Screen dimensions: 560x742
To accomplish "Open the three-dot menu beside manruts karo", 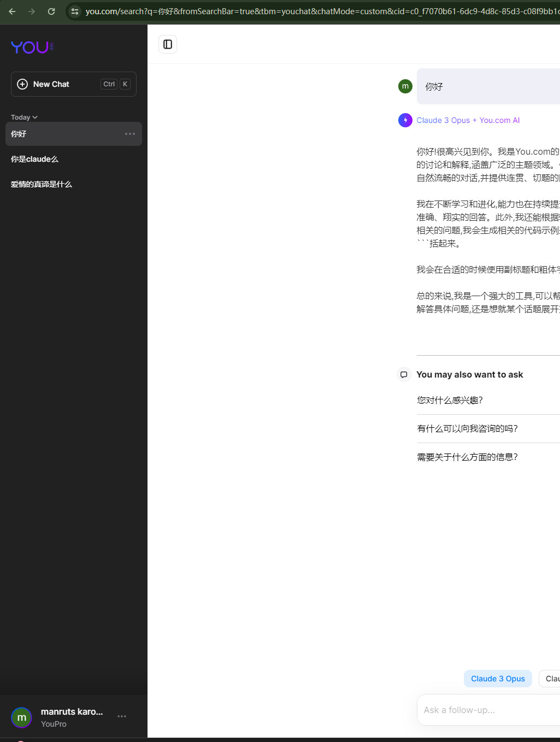I will [121, 716].
